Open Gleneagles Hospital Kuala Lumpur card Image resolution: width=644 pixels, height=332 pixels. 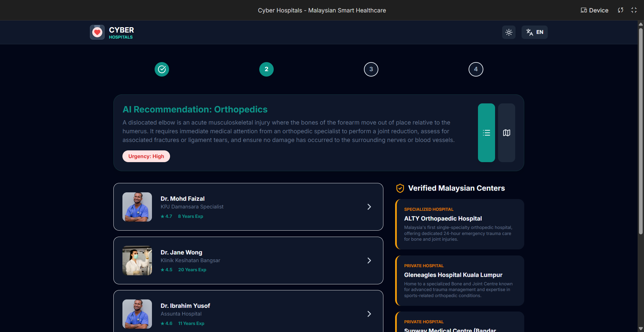click(x=460, y=281)
